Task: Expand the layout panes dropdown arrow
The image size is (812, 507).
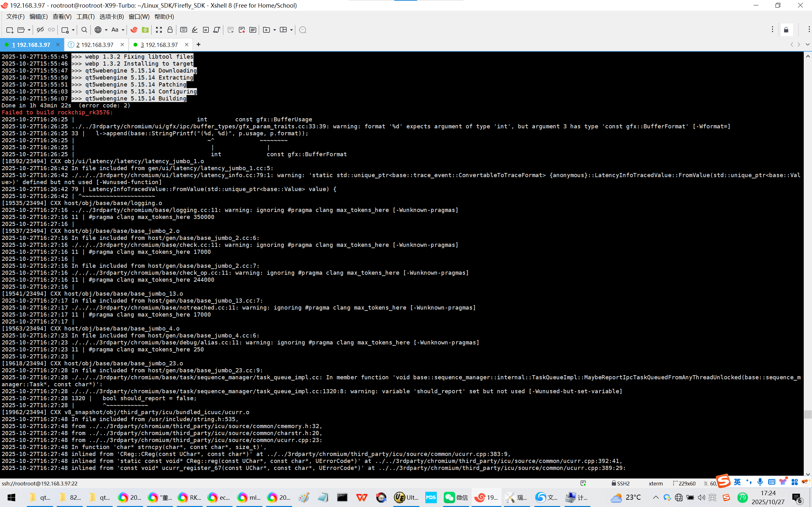Action: (291, 30)
